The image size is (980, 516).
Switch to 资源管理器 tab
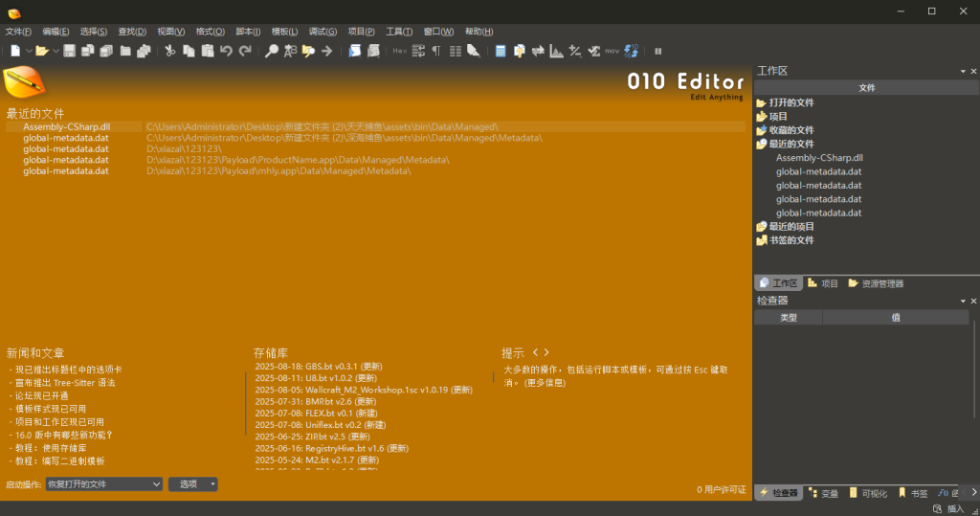(x=877, y=283)
